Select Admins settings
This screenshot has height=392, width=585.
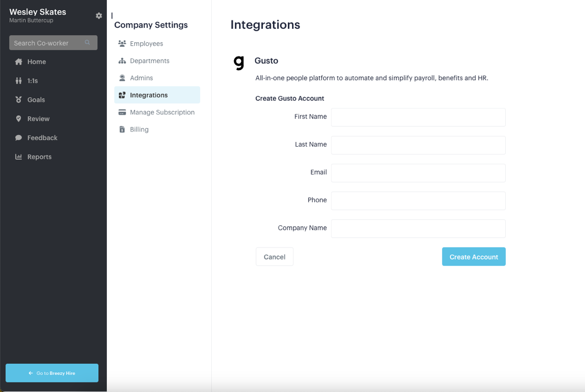click(x=157, y=78)
